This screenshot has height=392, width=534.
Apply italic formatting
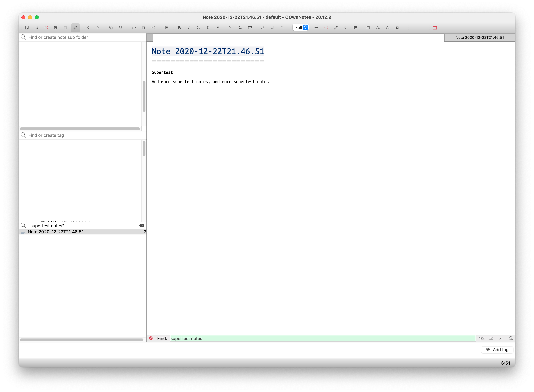pyautogui.click(x=189, y=28)
